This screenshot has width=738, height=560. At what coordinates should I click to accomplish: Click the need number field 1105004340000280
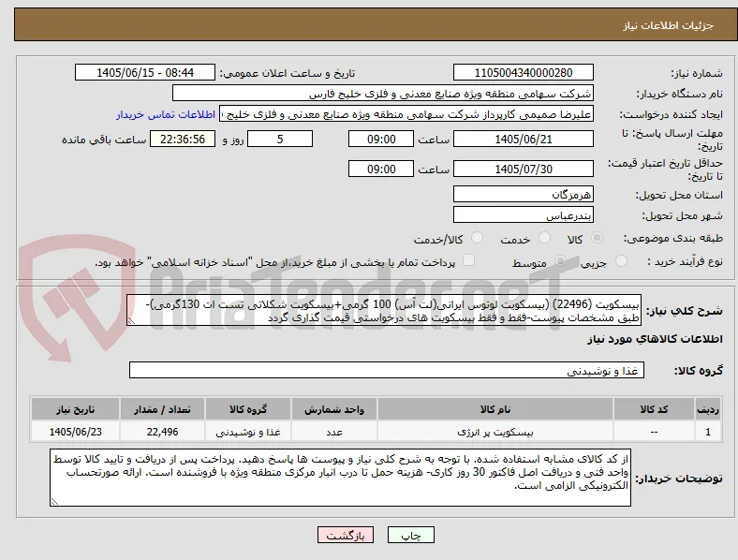click(x=524, y=72)
